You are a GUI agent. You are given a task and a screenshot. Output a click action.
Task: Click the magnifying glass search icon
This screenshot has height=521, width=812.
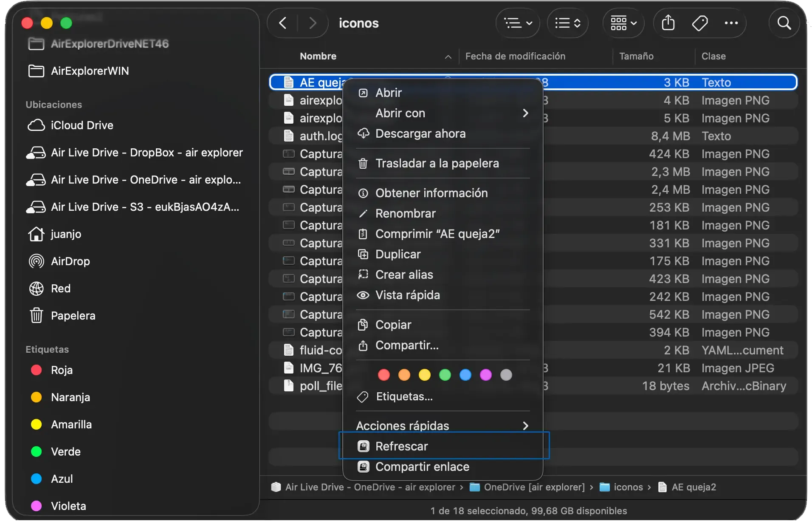tap(784, 23)
